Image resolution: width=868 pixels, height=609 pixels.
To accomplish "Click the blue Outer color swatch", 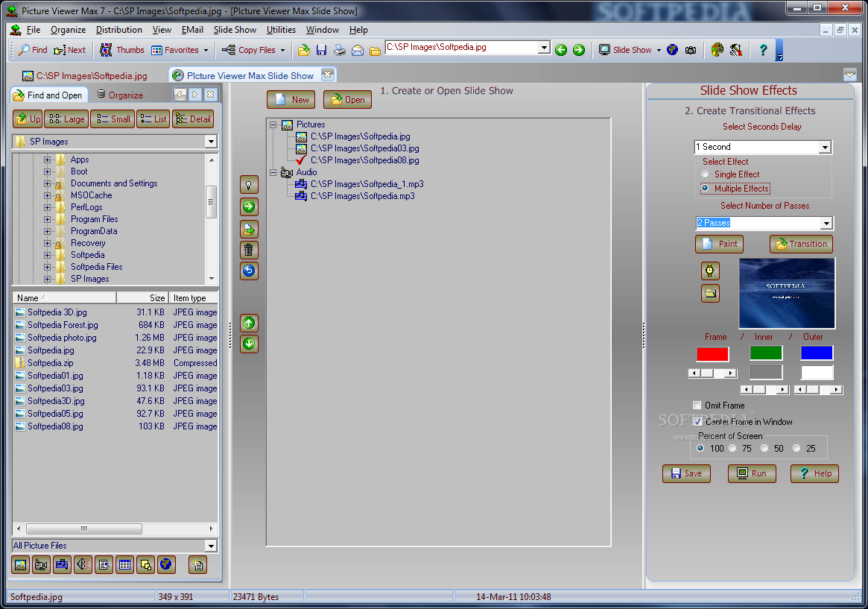I will tap(817, 353).
